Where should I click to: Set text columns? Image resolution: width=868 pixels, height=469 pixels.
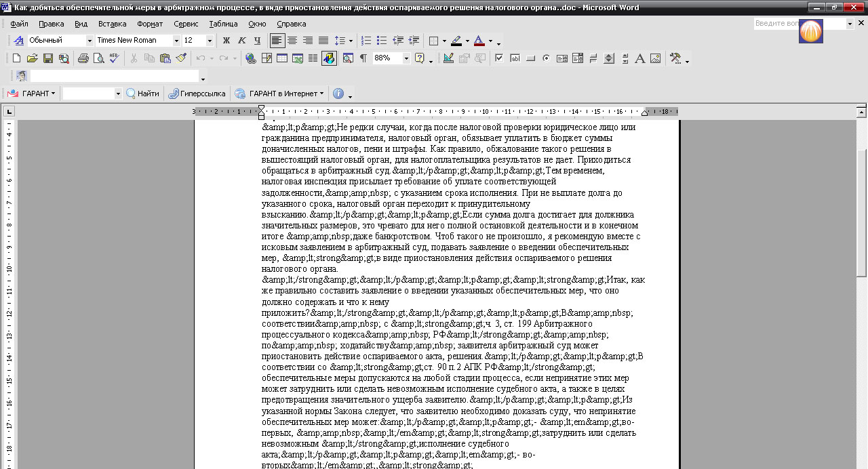(313, 58)
